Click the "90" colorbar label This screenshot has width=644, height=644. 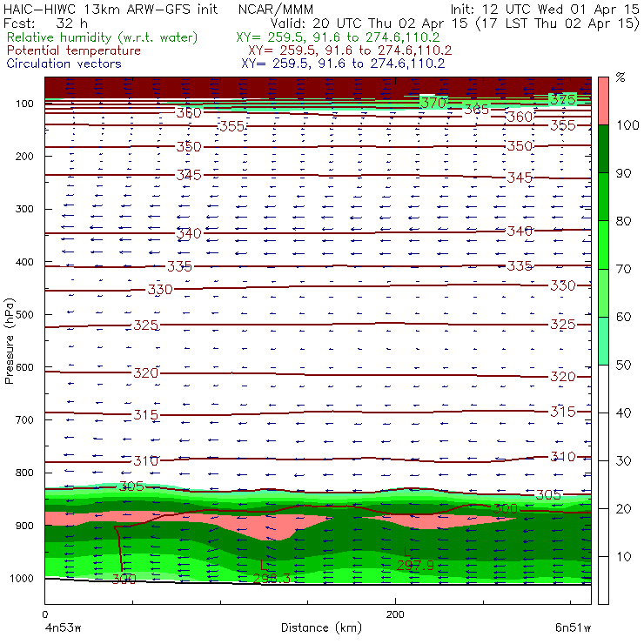[623, 173]
